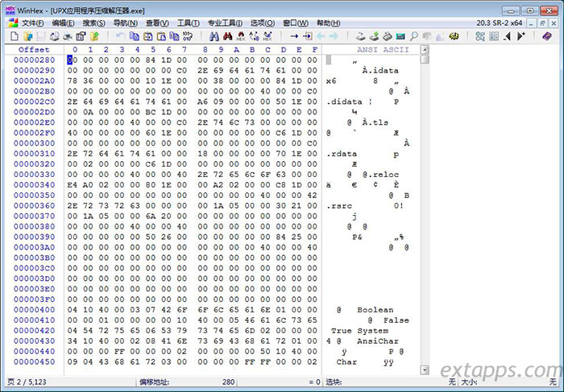Open the 查看(V) menu
Image resolution: width=564 pixels, height=392 pixels.
click(x=157, y=23)
